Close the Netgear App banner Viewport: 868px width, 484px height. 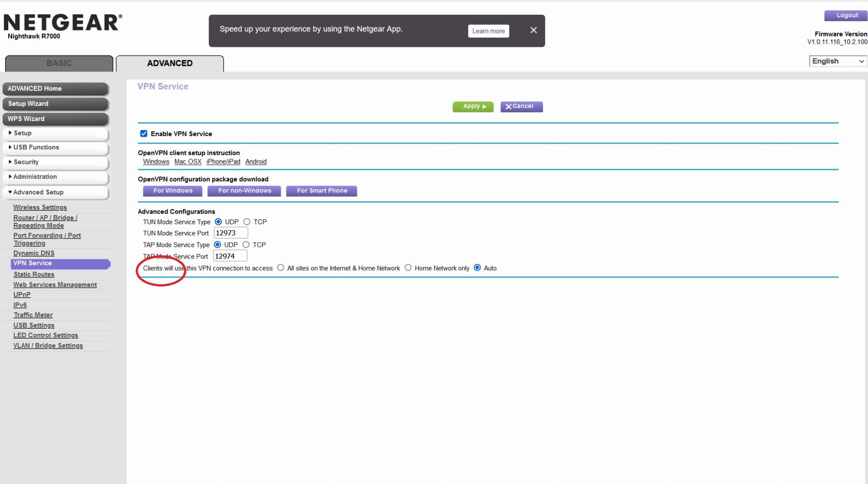pyautogui.click(x=533, y=30)
